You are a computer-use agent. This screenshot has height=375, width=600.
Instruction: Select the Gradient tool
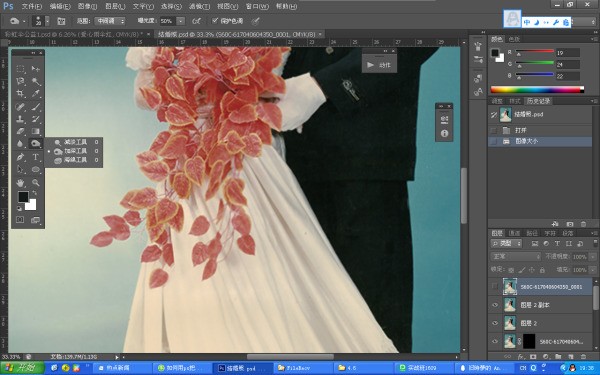(36, 131)
